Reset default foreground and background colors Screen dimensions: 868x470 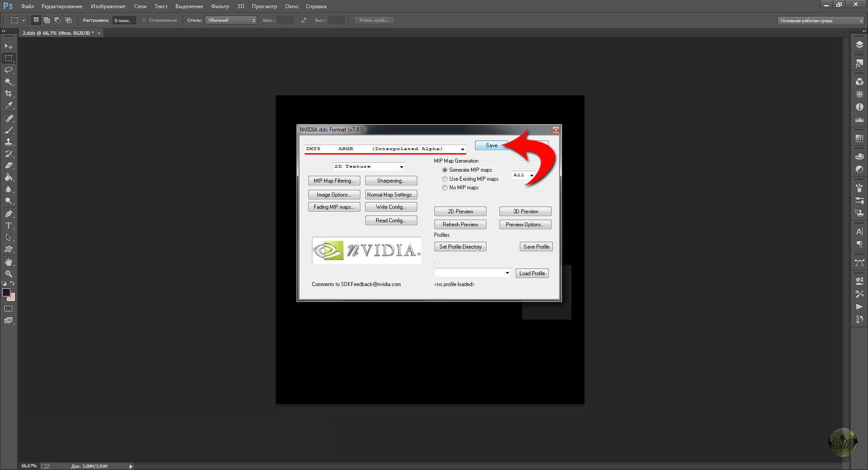coord(4,283)
